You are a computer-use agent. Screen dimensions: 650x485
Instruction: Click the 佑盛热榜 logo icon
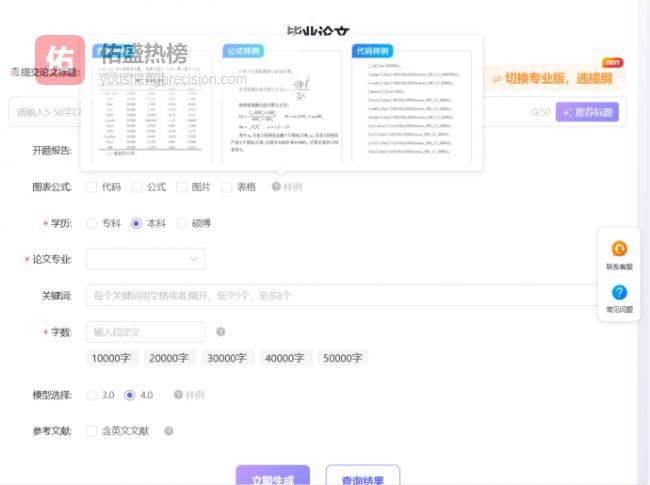coord(60,60)
